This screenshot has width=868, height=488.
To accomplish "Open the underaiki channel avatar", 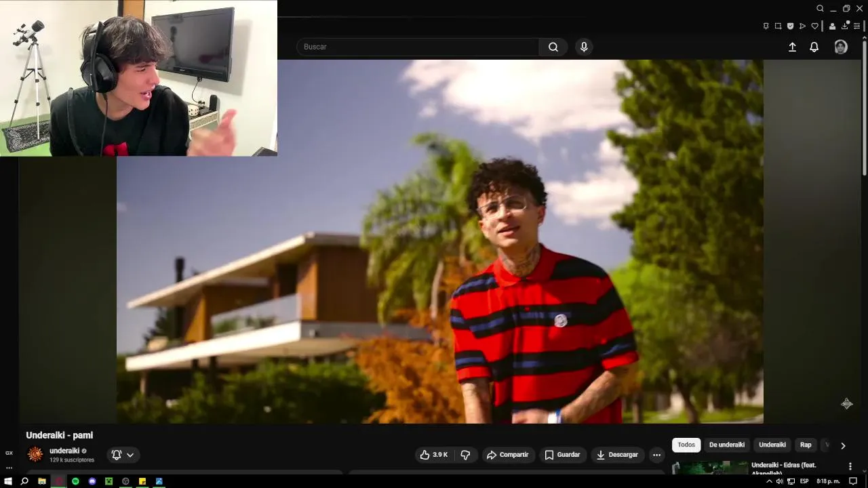I will coord(35,454).
